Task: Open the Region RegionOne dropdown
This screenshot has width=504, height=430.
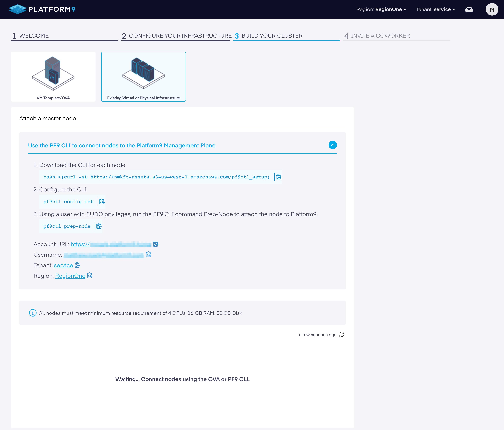Action: [x=381, y=9]
